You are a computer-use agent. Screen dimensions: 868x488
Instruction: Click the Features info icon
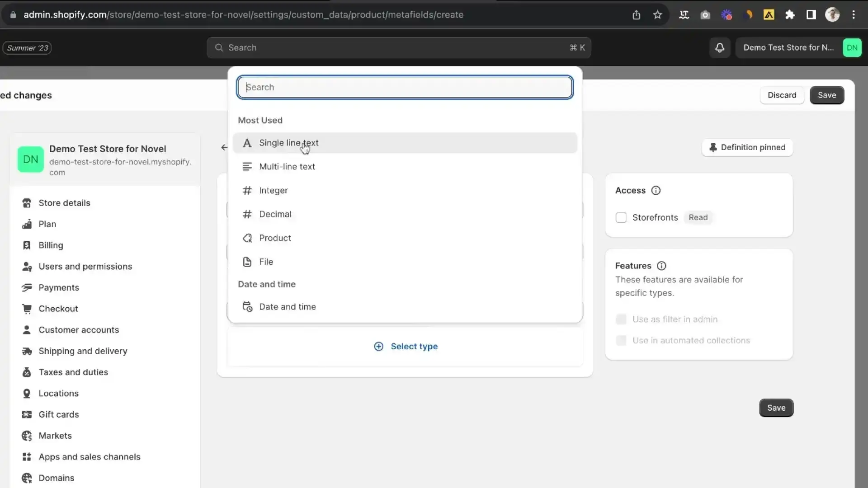click(661, 266)
